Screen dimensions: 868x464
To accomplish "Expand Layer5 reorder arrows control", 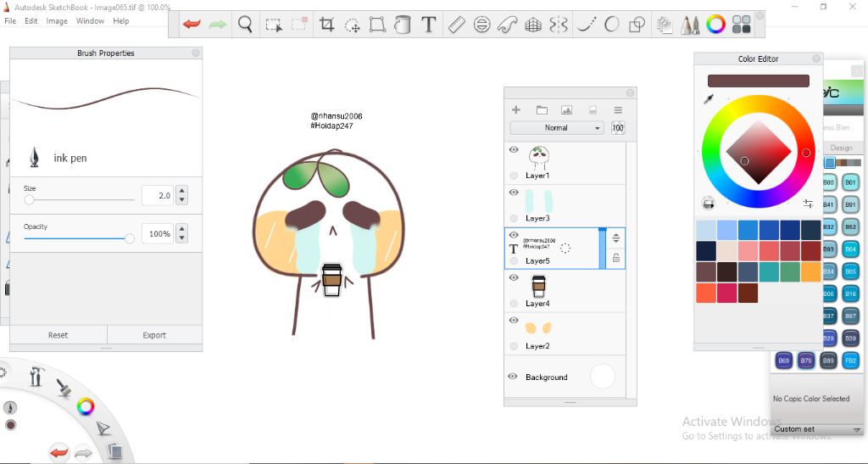I will [x=615, y=238].
